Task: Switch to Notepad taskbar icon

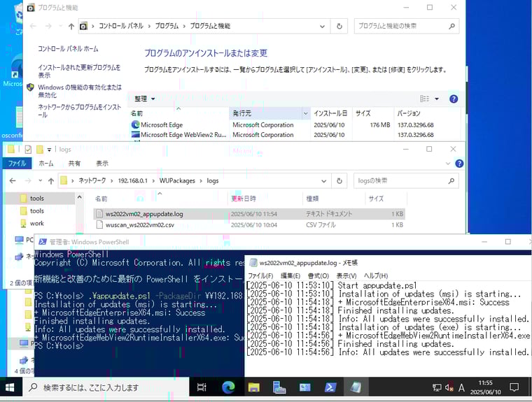Action: (356, 387)
